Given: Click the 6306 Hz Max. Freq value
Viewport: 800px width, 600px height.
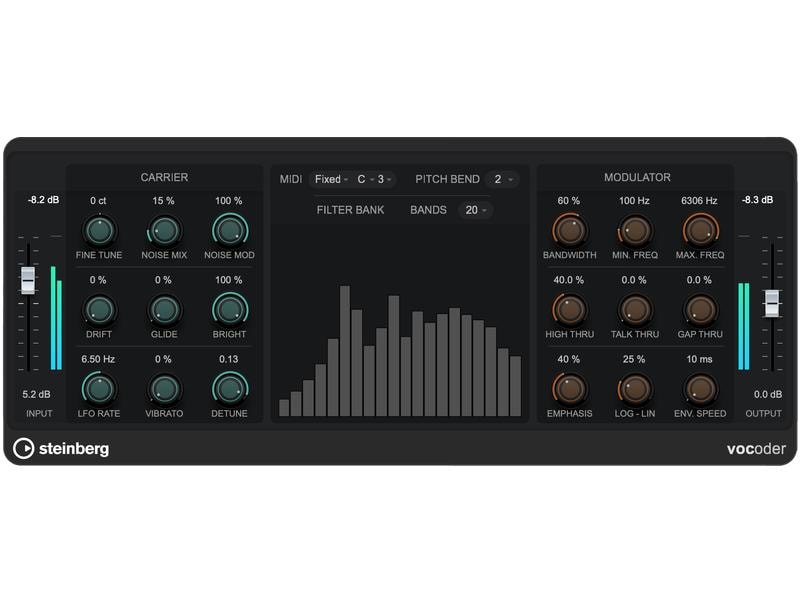Looking at the screenshot, I should pos(699,201).
